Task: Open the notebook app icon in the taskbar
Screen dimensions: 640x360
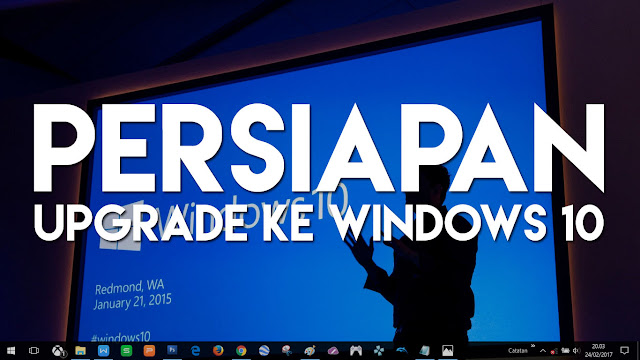Action: tap(424, 351)
